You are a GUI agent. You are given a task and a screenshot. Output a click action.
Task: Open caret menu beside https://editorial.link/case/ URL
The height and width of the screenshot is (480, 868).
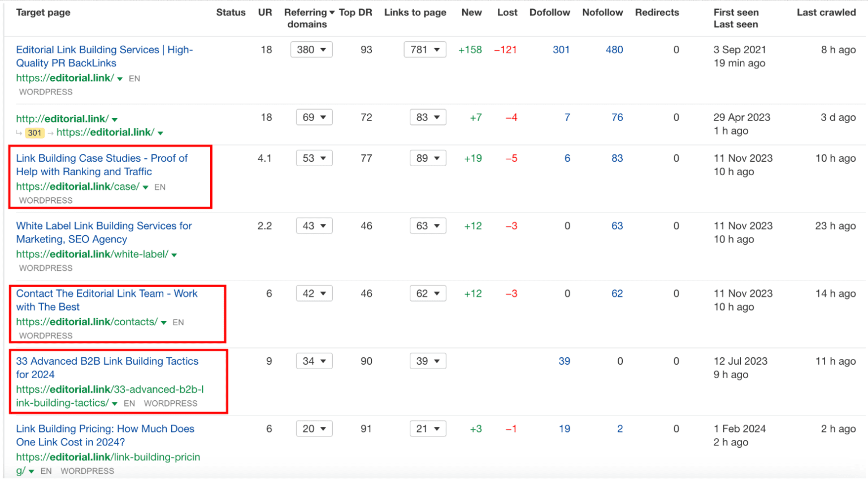(146, 188)
